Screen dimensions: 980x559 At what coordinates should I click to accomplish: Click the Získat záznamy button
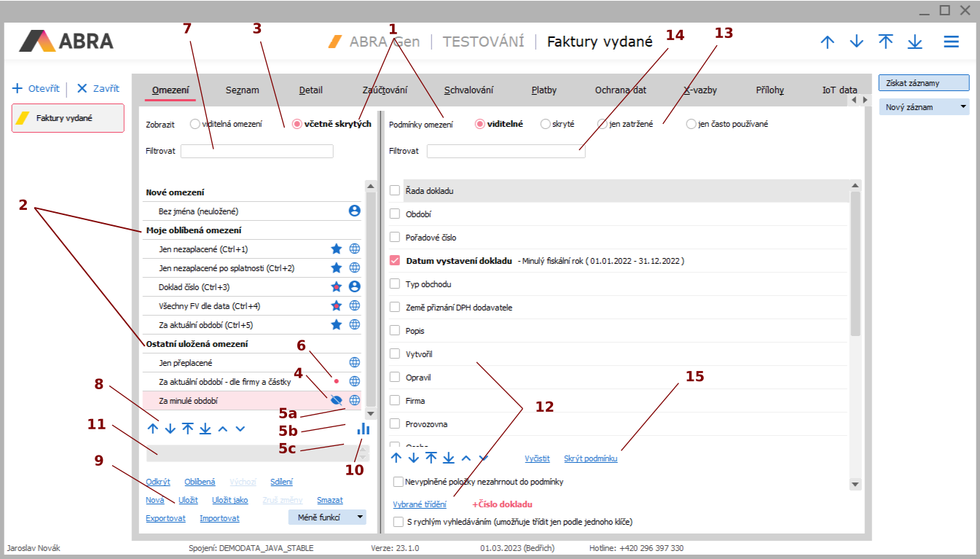[x=924, y=83]
